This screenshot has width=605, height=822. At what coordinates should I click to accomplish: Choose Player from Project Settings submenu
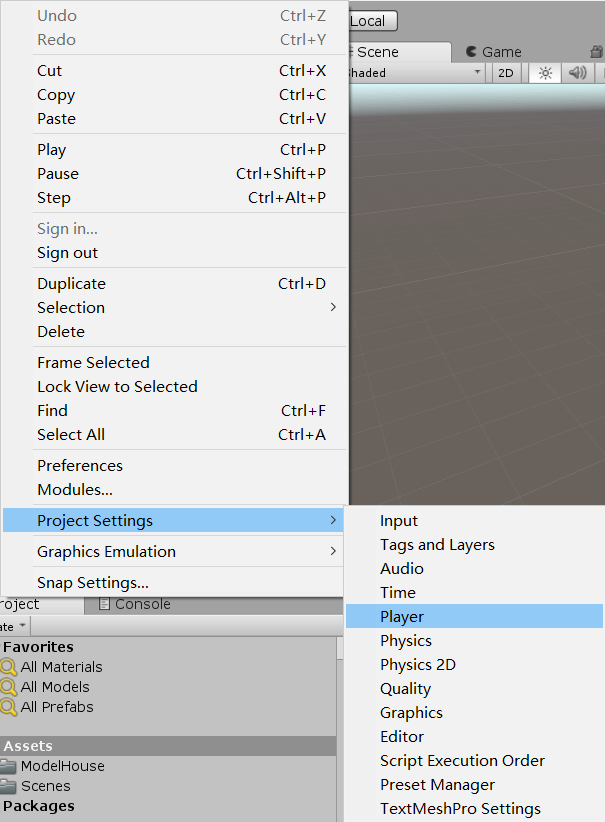pyautogui.click(x=474, y=616)
